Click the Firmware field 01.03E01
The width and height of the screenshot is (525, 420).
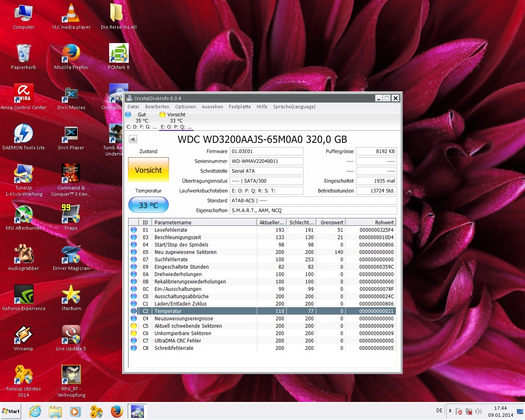[x=267, y=151]
